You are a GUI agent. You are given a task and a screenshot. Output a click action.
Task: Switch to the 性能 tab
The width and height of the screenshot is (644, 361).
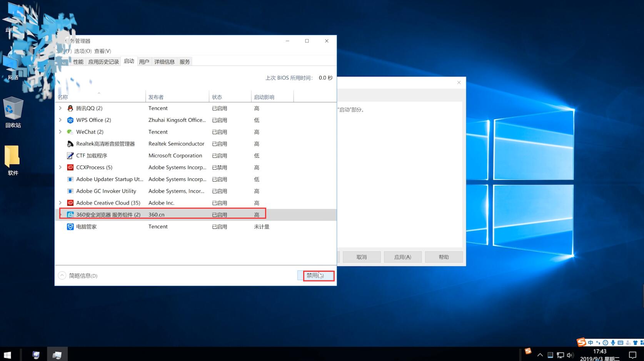click(78, 62)
